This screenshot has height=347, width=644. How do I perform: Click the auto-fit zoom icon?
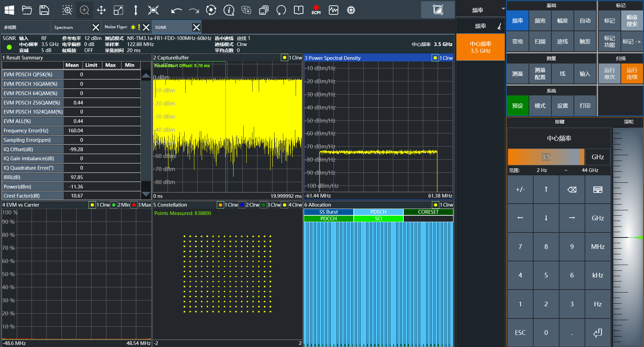[153, 10]
